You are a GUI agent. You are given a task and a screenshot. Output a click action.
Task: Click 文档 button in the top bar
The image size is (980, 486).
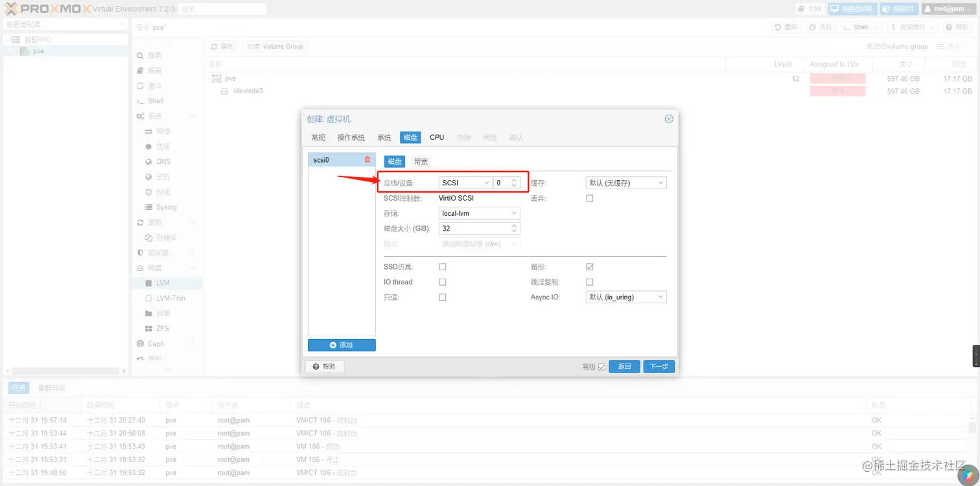(x=810, y=9)
